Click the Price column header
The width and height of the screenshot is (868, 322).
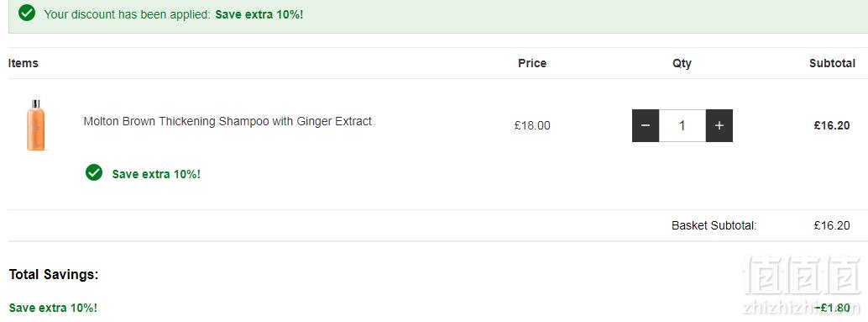[532, 63]
